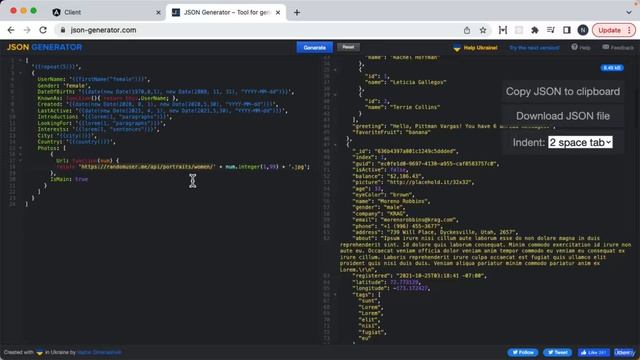This screenshot has width=640, height=360.
Task: Open the N profile avatar
Action: 583,30
